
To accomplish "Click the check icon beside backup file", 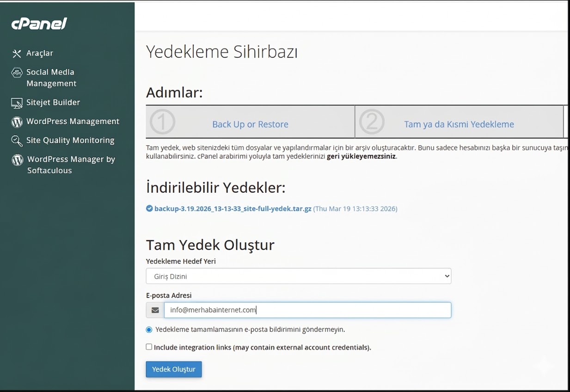I will pyautogui.click(x=149, y=208).
